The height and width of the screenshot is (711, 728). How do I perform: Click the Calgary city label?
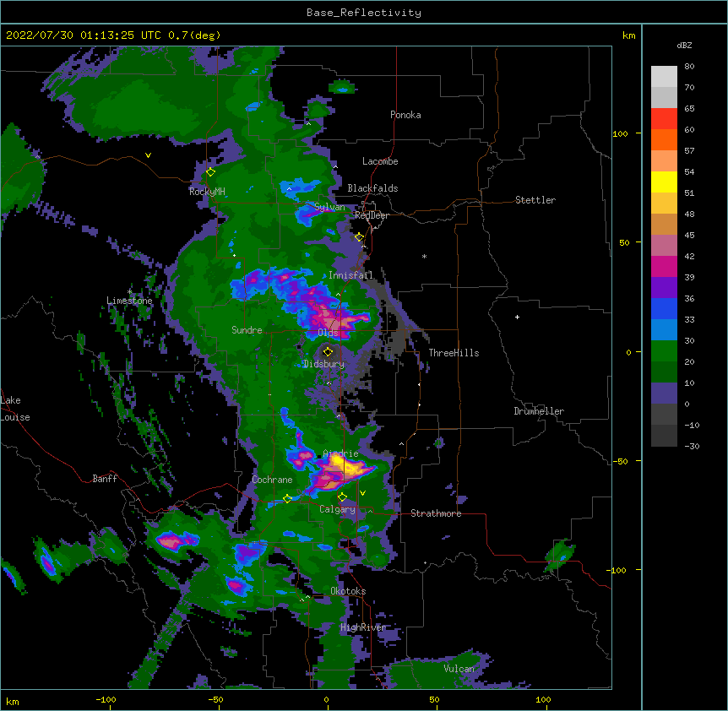click(337, 509)
